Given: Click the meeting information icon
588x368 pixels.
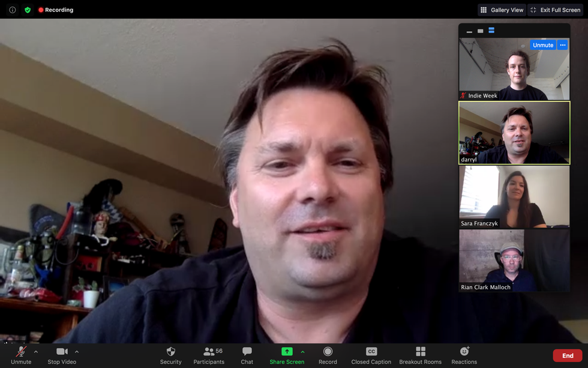Looking at the screenshot, I should coord(12,10).
